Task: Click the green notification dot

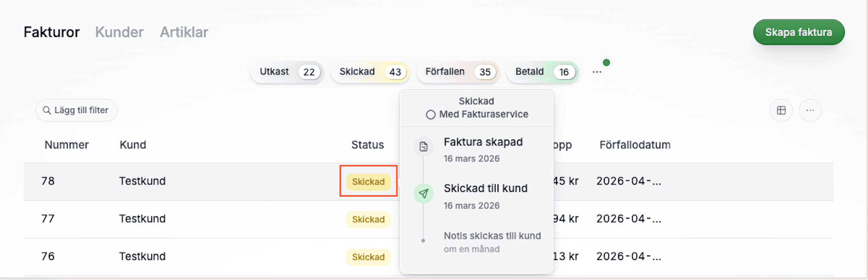Action: (x=606, y=62)
